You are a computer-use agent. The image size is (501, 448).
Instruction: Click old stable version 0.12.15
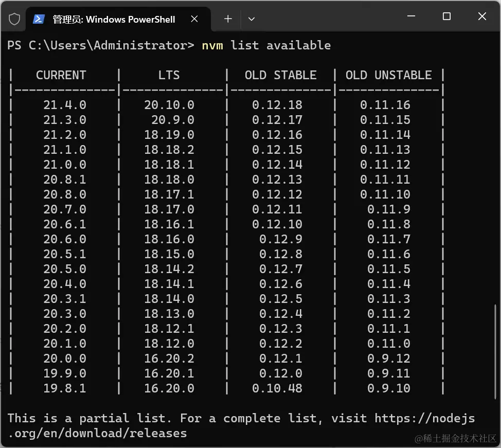(x=277, y=150)
